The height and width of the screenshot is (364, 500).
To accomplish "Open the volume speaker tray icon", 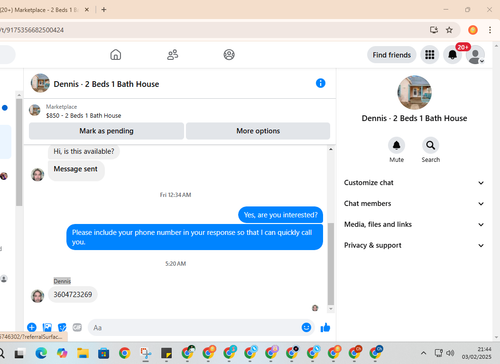I will click(450, 353).
